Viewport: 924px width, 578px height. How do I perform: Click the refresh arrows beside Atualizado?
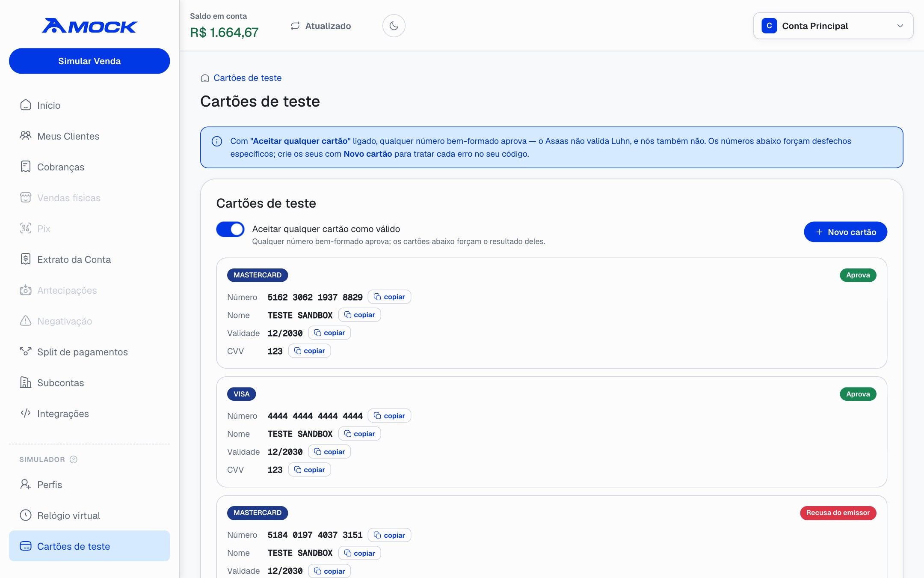click(295, 26)
